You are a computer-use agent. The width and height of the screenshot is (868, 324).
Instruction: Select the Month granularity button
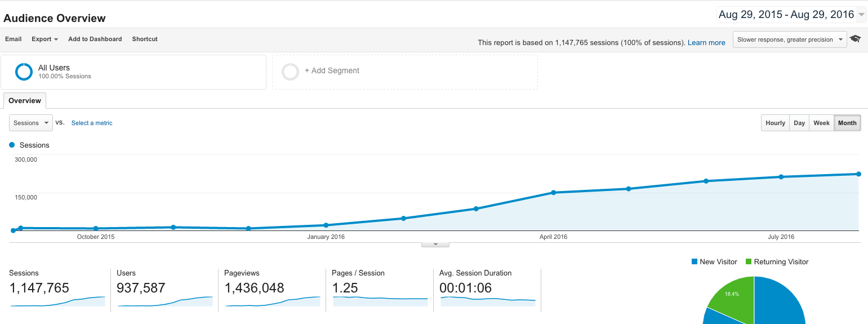(847, 123)
